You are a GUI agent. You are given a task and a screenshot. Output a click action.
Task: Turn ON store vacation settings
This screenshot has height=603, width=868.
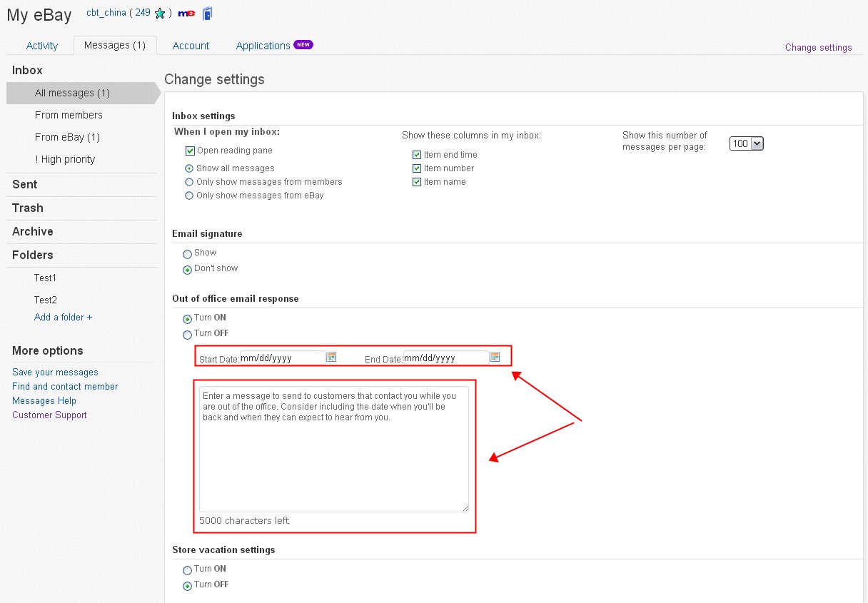(187, 569)
